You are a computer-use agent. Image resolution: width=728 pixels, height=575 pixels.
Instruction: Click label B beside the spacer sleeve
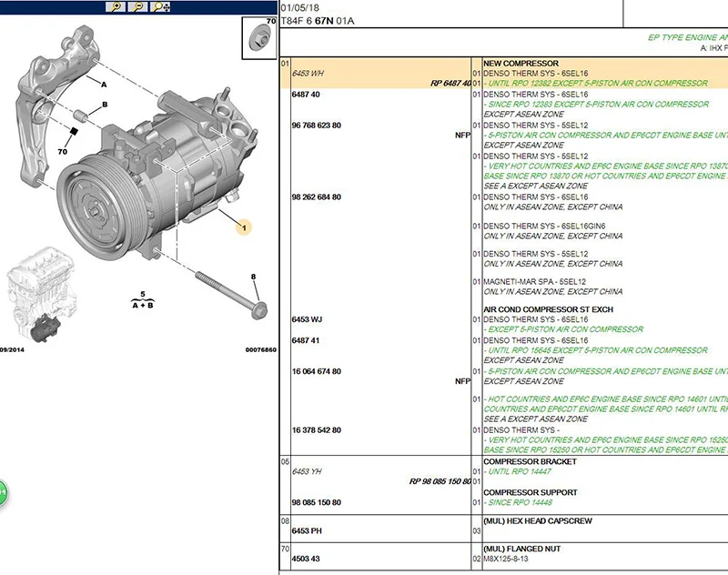(x=105, y=105)
